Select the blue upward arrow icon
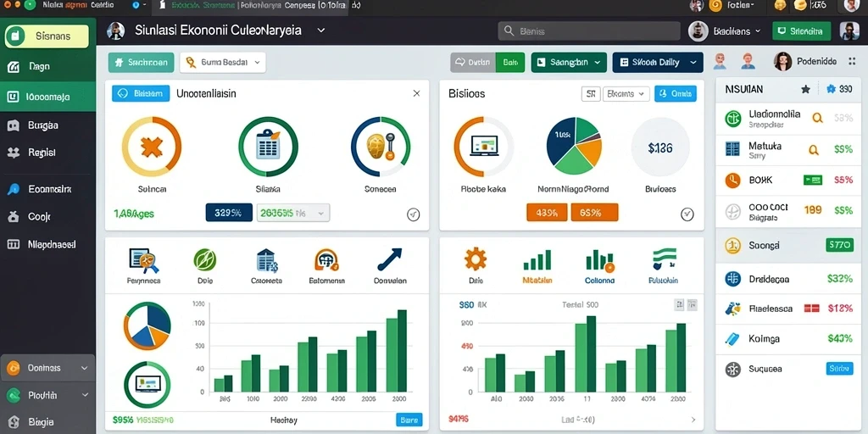The height and width of the screenshot is (434, 868). [390, 259]
